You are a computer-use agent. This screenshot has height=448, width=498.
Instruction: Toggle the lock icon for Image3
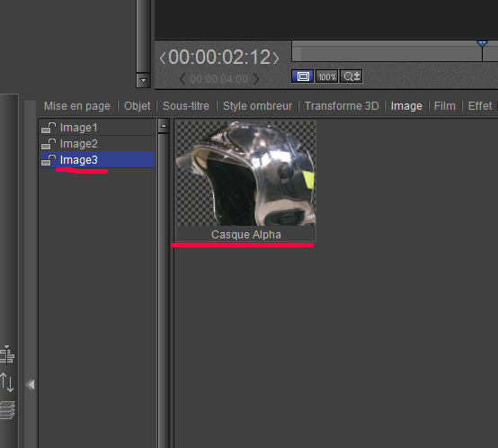pos(49,160)
